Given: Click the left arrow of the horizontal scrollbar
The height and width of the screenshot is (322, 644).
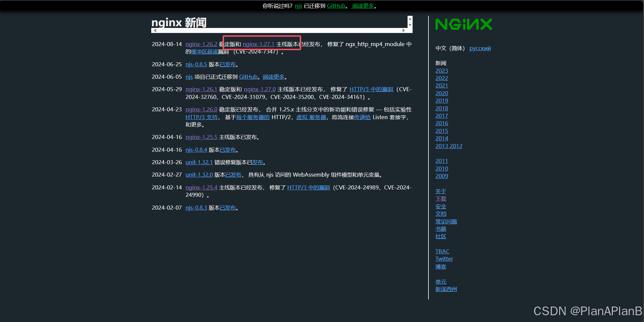Looking at the screenshot, I should 155,30.
